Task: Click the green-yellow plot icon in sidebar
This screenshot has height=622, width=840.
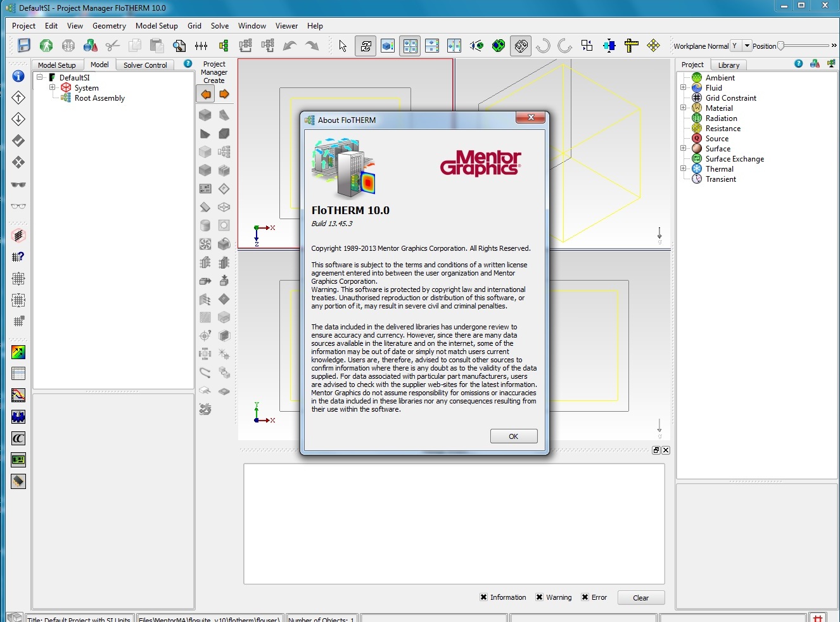Action: tap(18, 352)
